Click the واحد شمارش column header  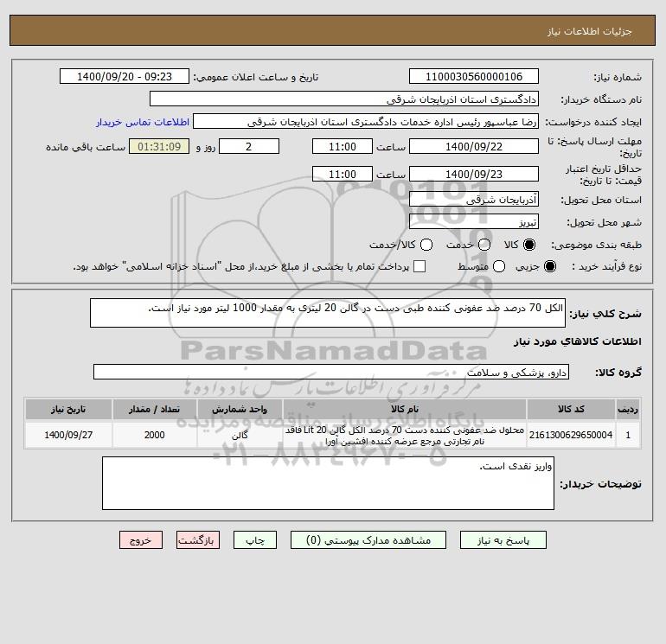(240, 409)
